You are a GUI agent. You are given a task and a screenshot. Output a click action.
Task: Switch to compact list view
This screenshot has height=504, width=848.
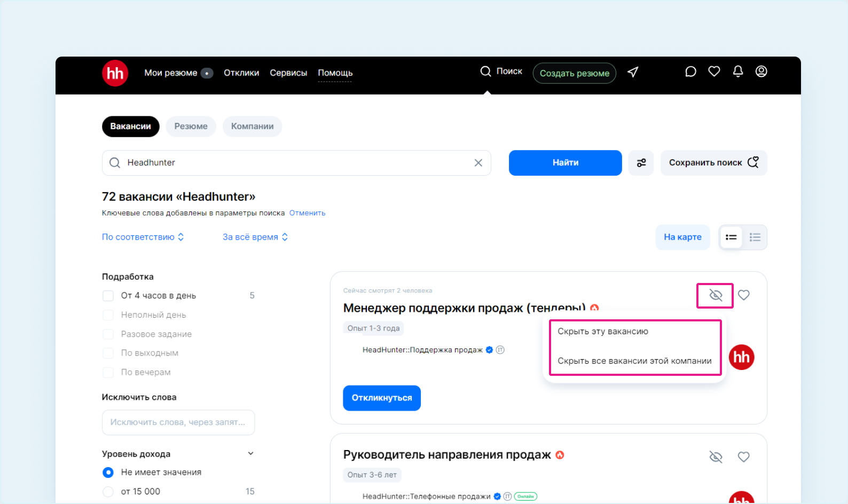pos(731,238)
